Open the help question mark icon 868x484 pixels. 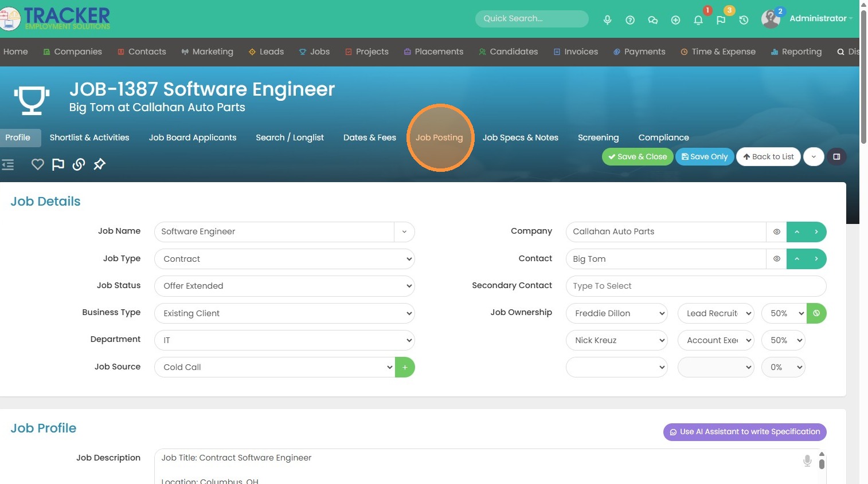(x=630, y=20)
